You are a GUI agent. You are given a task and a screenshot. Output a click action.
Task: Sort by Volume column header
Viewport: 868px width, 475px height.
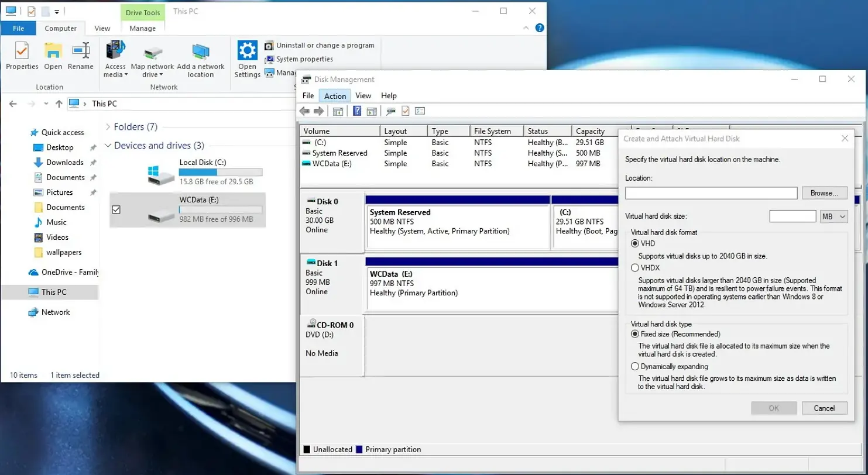pyautogui.click(x=340, y=131)
